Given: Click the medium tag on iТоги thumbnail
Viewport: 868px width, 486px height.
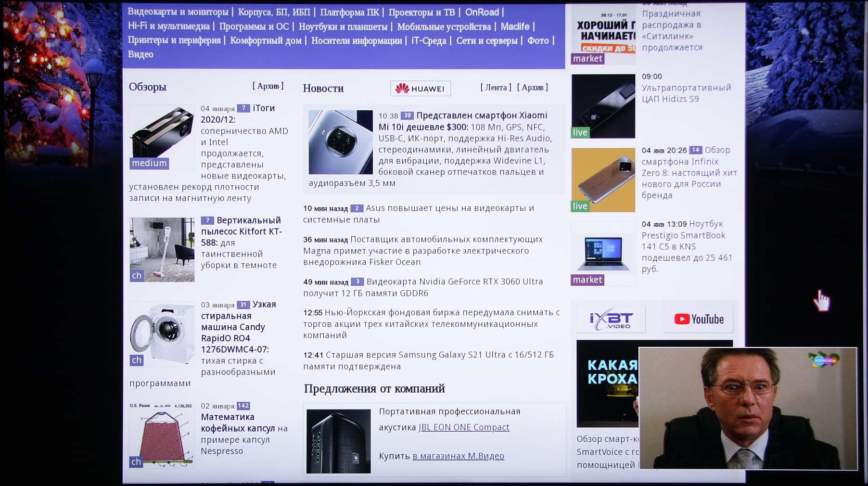Looking at the screenshot, I should pyautogui.click(x=149, y=163).
